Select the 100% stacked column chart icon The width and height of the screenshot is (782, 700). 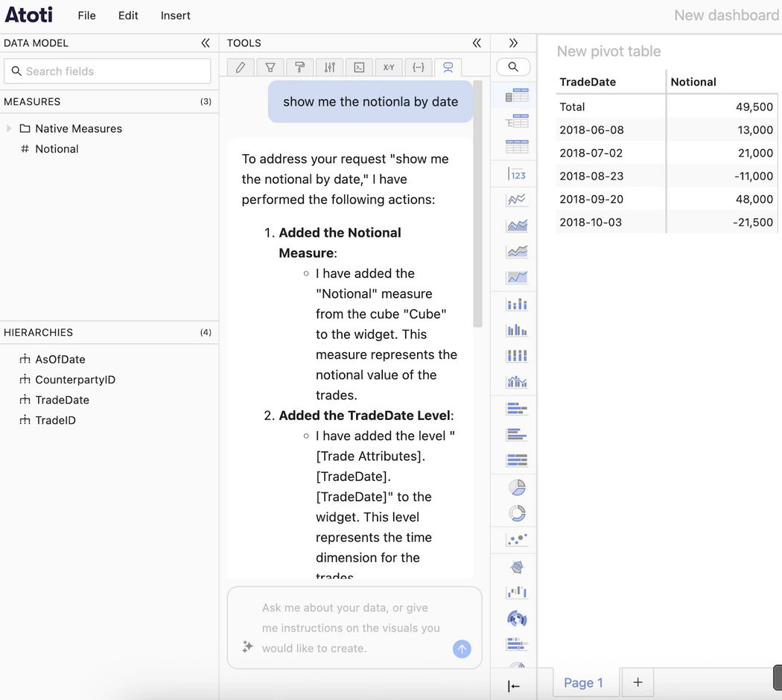[517, 355]
